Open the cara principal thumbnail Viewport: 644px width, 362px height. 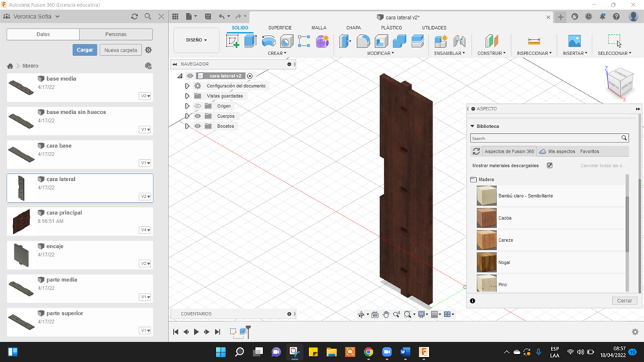(x=21, y=222)
